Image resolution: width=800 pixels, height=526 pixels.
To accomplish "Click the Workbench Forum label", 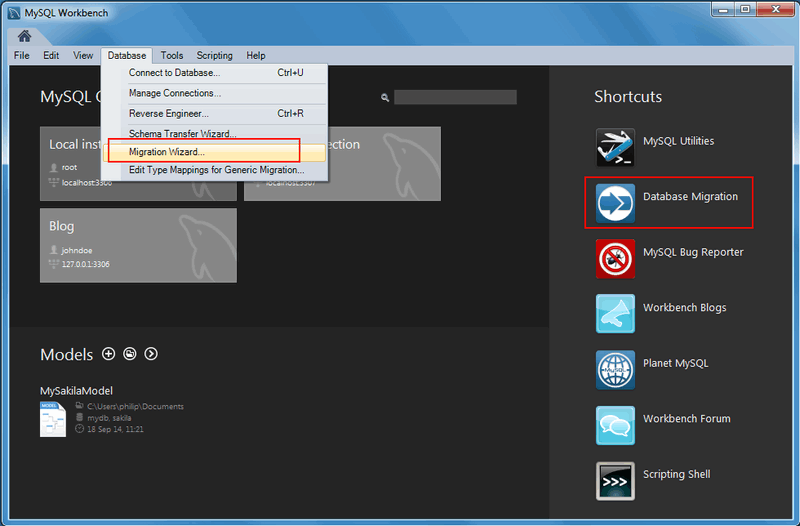I will (x=687, y=419).
